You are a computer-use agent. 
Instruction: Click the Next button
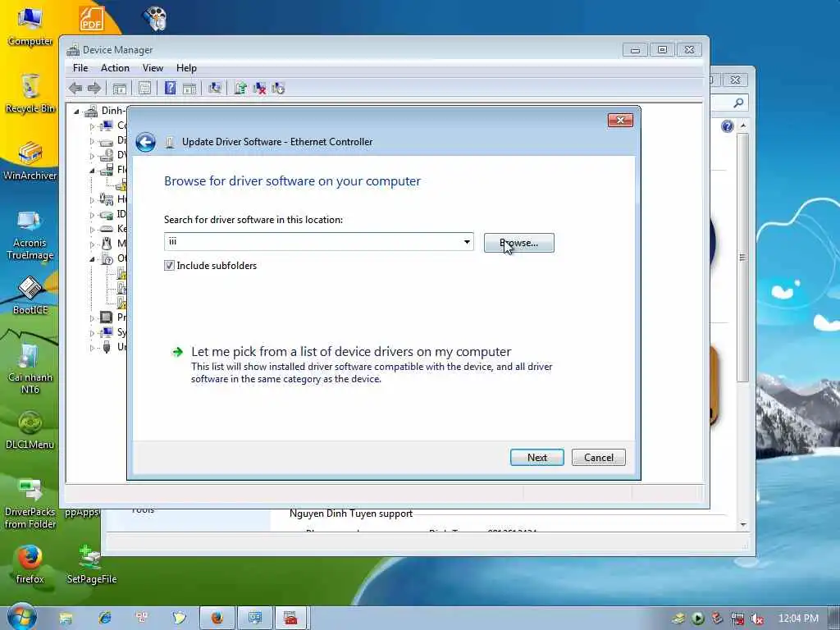536,458
